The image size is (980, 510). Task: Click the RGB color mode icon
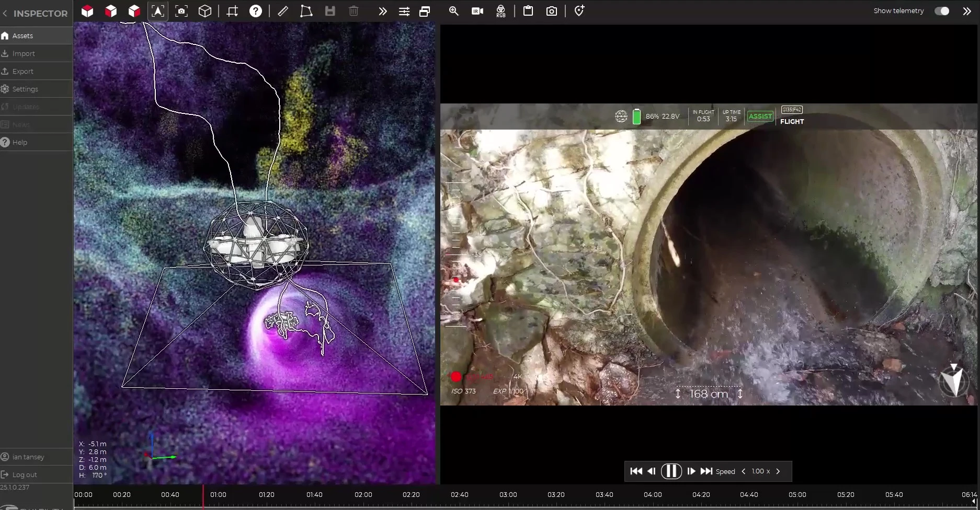[500, 11]
